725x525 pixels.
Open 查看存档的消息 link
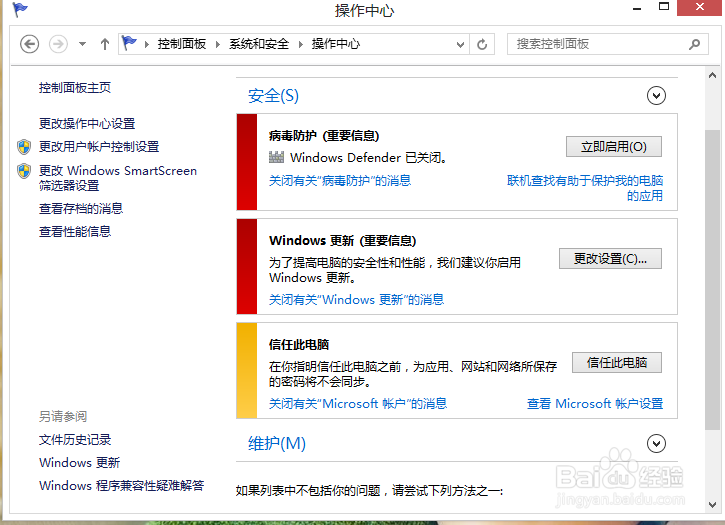coord(81,209)
